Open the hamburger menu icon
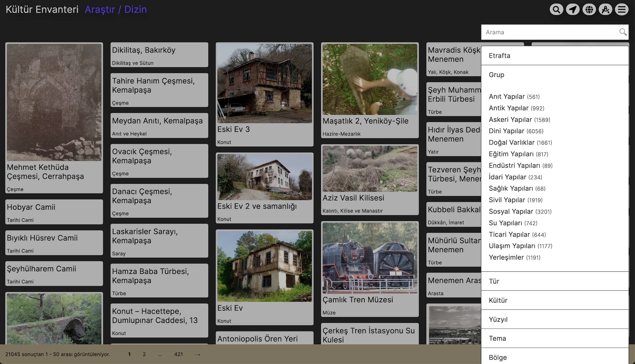 [x=622, y=9]
